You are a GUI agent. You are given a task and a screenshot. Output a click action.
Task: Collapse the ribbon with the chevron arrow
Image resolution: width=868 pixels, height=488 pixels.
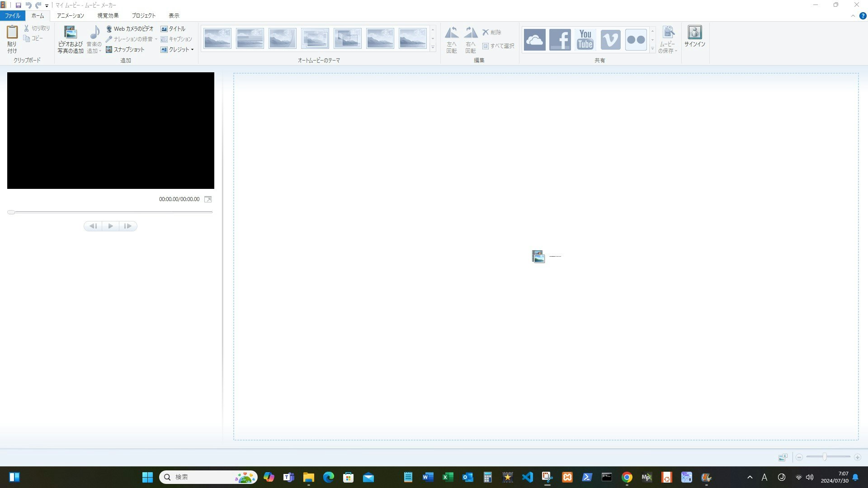point(853,16)
